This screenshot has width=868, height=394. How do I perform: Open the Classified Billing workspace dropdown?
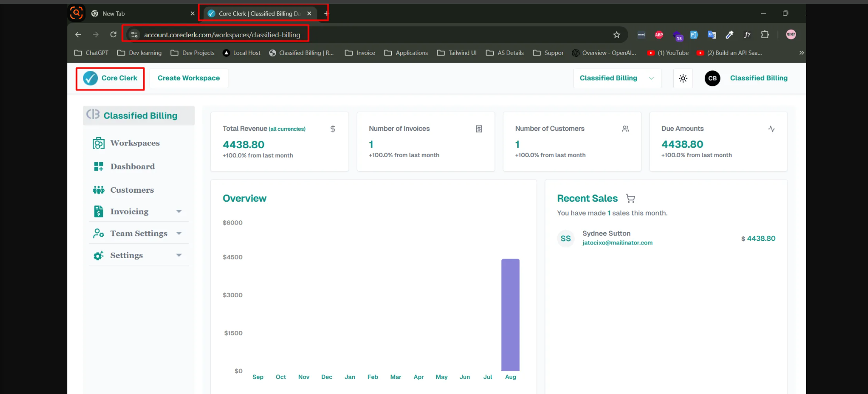click(616, 79)
